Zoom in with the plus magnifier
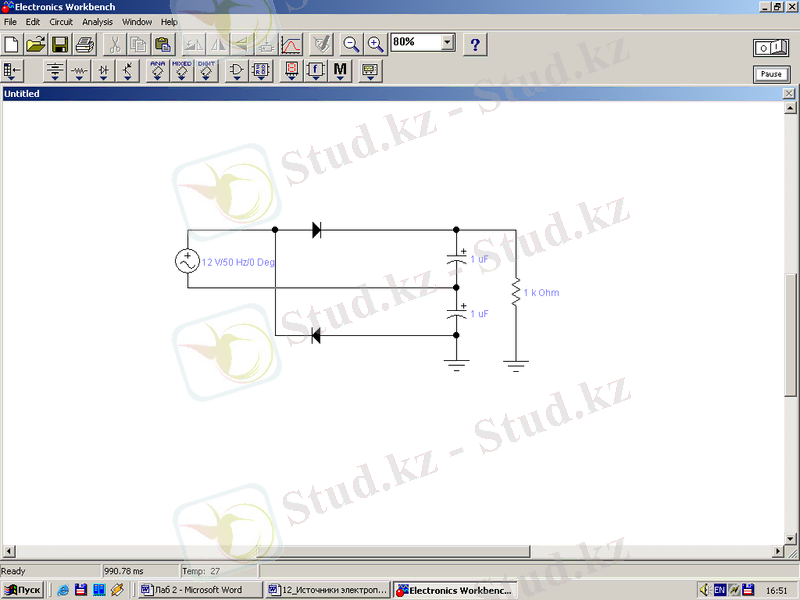The height and width of the screenshot is (600, 800). pos(376,44)
